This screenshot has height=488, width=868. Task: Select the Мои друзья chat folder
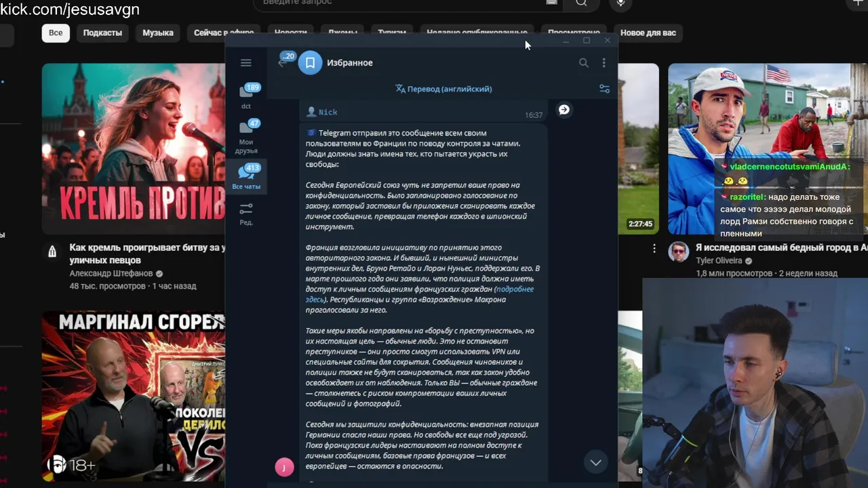246,136
